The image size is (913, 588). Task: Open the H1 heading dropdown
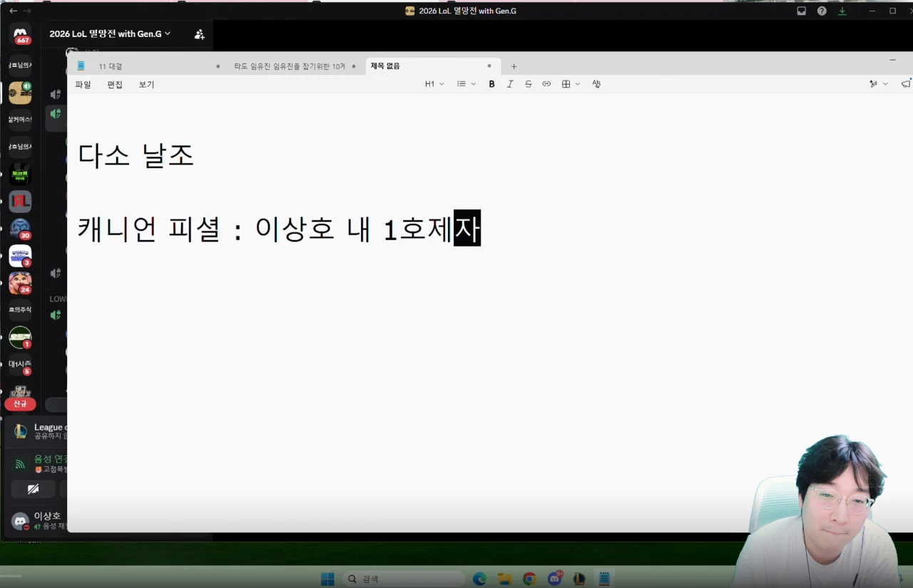point(434,84)
